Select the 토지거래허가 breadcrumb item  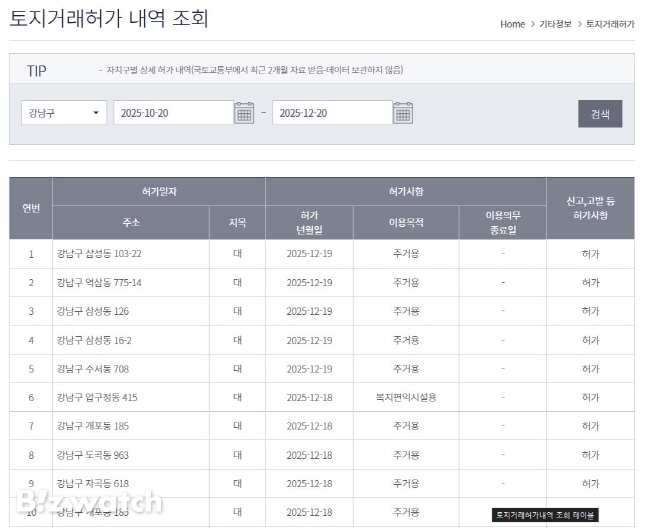pos(610,24)
